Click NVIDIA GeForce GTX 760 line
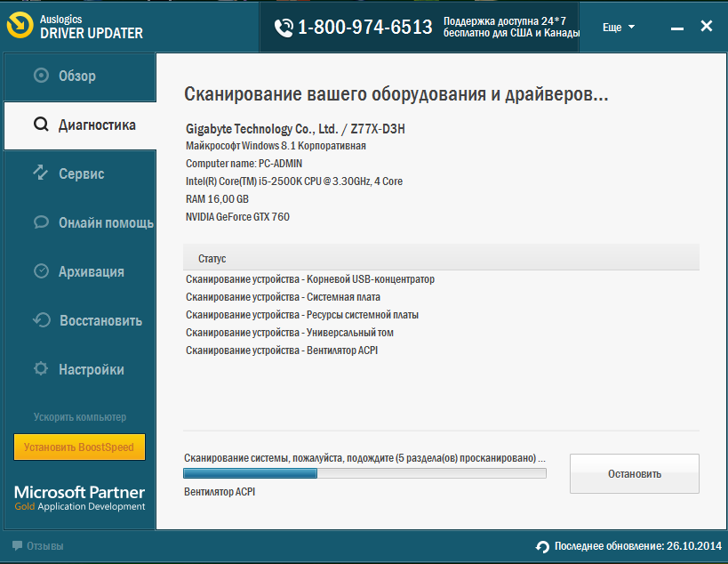The height and width of the screenshot is (564, 728). click(x=237, y=217)
